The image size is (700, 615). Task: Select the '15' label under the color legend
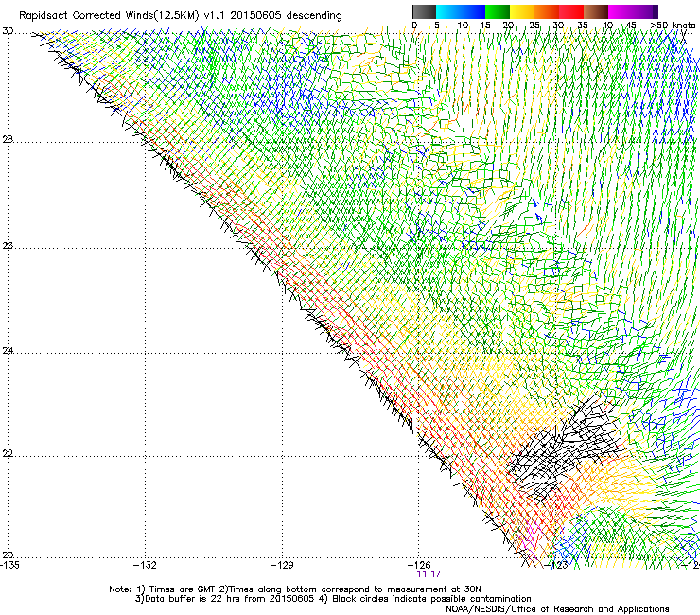(x=485, y=26)
